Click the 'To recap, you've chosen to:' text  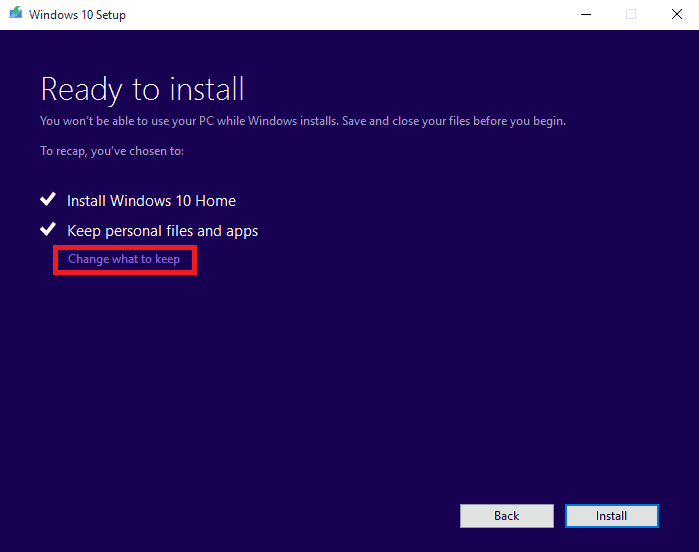tap(112, 151)
